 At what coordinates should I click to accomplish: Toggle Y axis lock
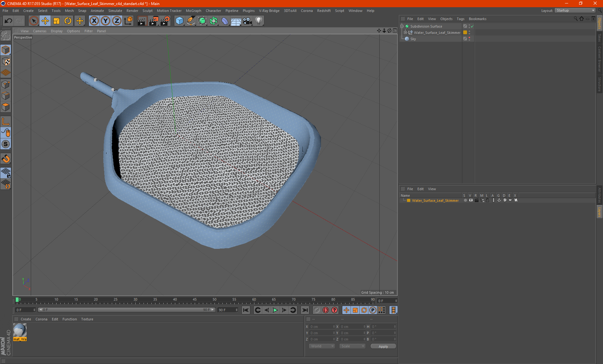click(106, 21)
